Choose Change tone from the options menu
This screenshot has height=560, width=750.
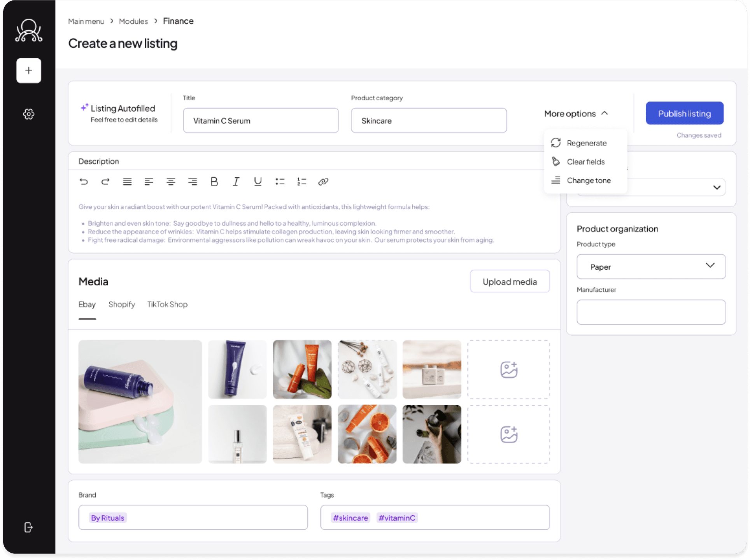pyautogui.click(x=588, y=180)
